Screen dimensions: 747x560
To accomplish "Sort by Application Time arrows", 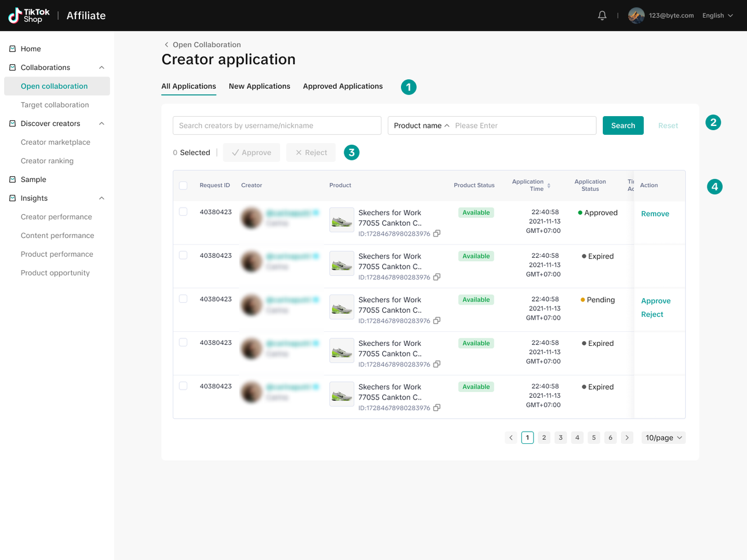I will [x=549, y=185].
